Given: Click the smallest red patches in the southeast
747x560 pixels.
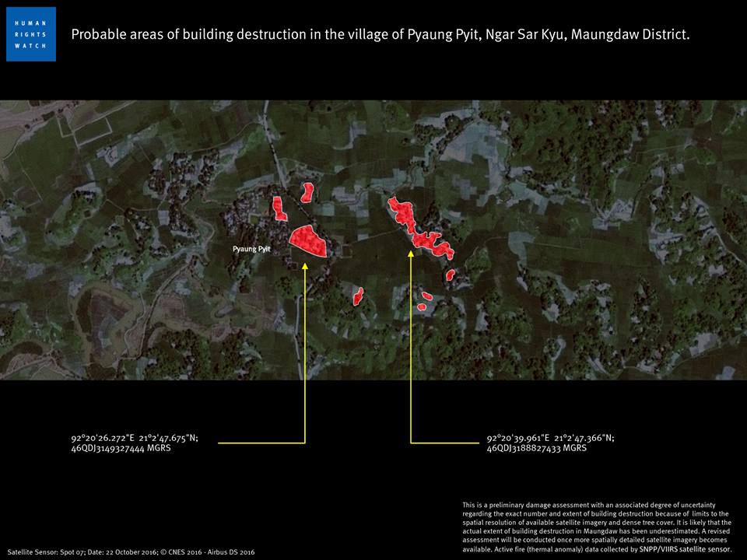Looking at the screenshot, I should point(425,302).
